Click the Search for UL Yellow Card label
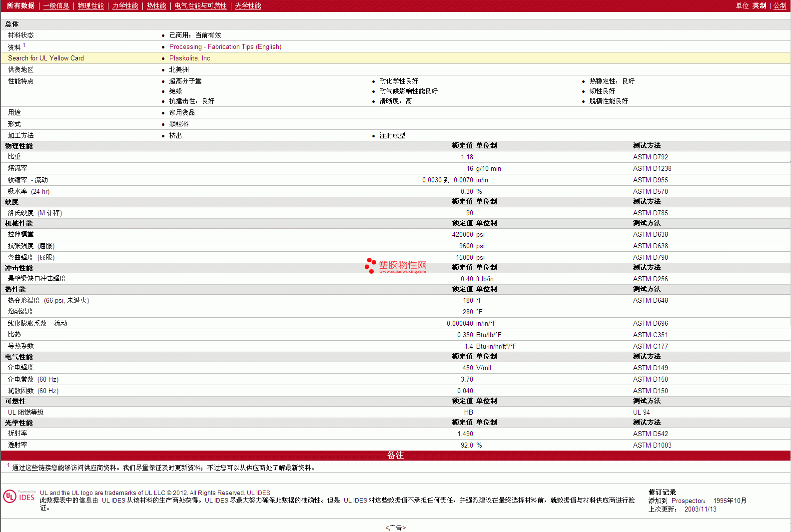The image size is (791, 532). 46,58
